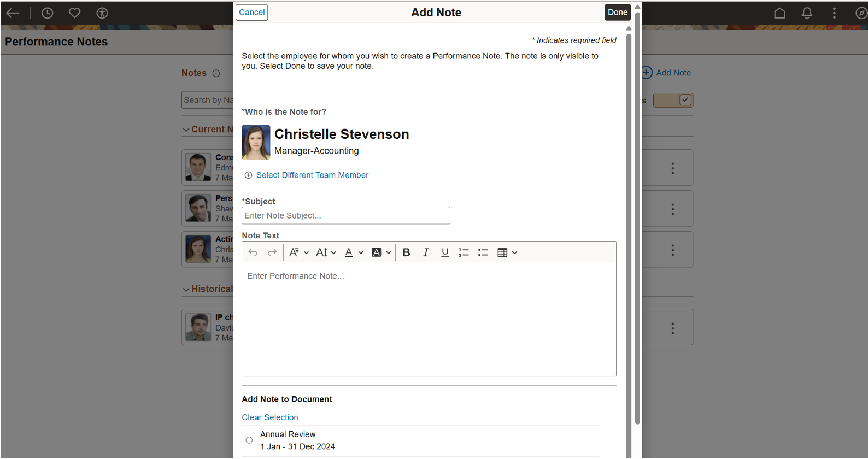The height and width of the screenshot is (459, 868).
Task: Open the Navigator compass icon
Action: click(861, 13)
